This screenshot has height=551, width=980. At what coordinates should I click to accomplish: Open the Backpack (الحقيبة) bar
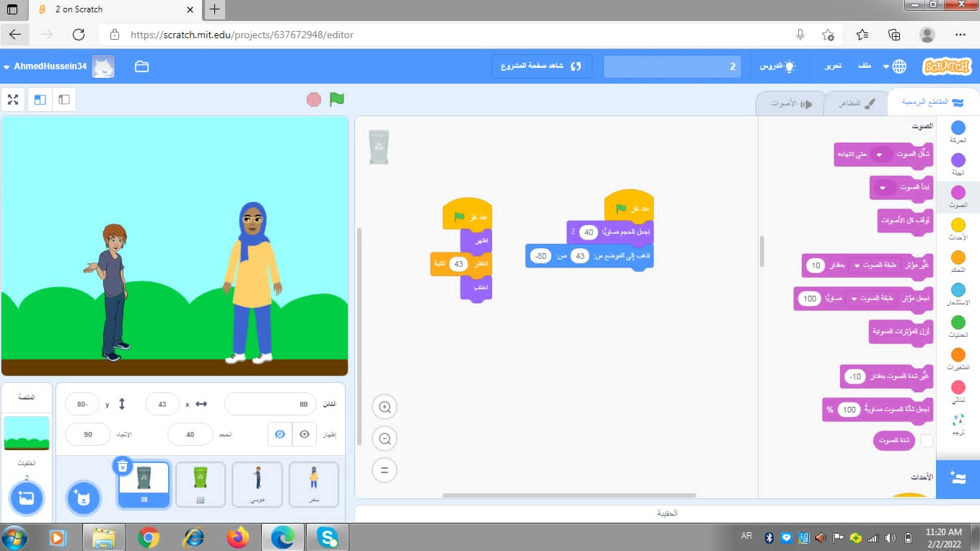tap(667, 513)
